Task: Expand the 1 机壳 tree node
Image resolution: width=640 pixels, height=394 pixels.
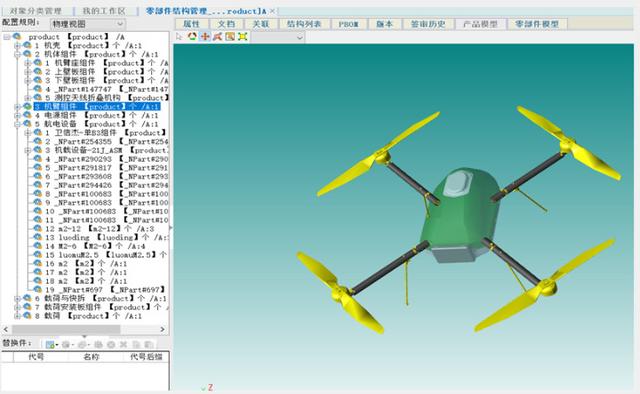Action: 18,46
